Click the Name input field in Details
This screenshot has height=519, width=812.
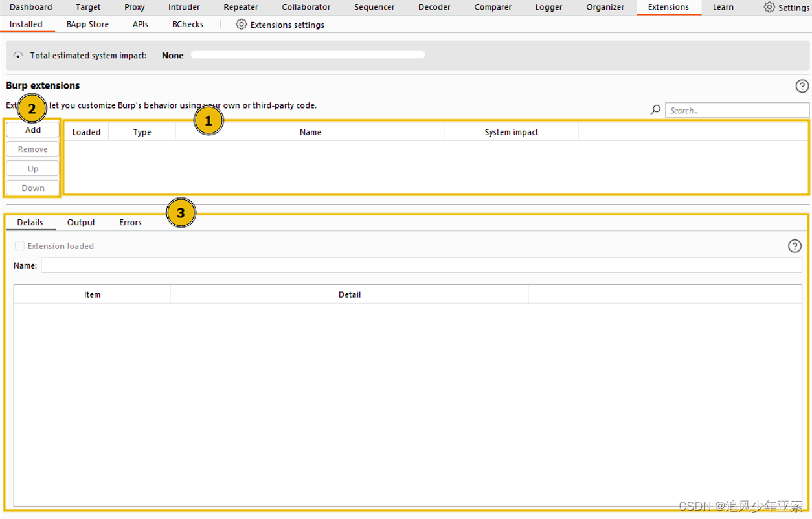(421, 265)
